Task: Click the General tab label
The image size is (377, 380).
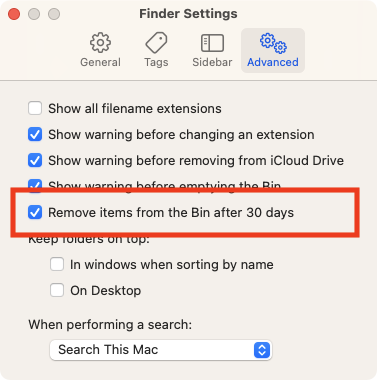Action: [x=100, y=62]
